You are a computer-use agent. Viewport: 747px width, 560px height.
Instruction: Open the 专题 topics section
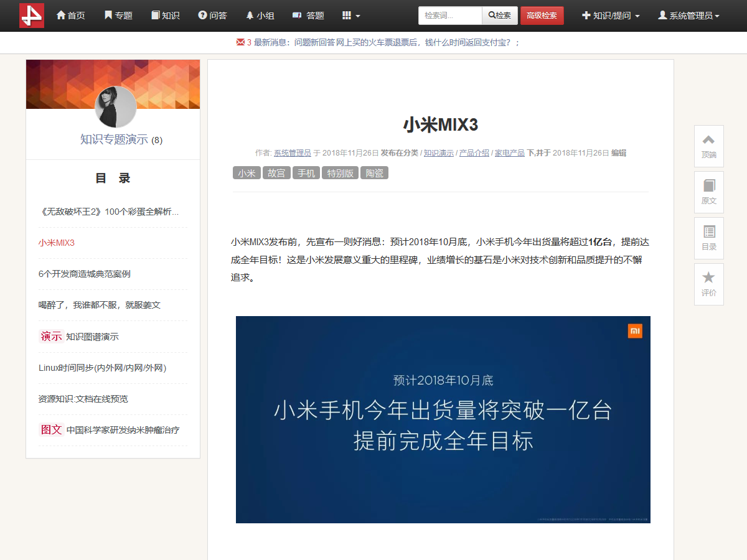click(118, 16)
